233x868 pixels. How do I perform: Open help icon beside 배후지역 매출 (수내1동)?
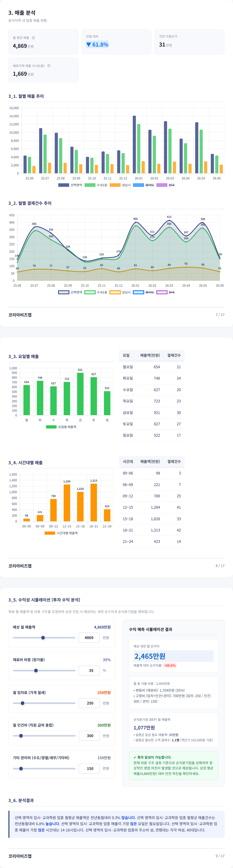pyautogui.click(x=49, y=66)
